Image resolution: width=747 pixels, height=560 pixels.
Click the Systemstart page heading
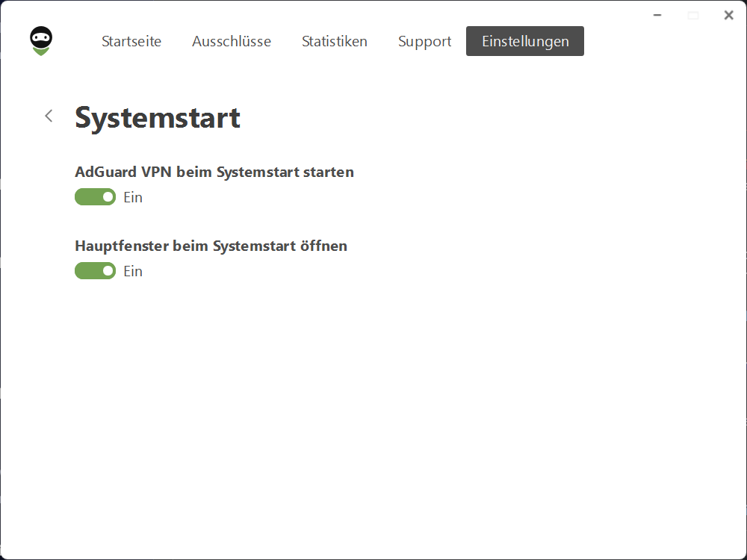(157, 117)
